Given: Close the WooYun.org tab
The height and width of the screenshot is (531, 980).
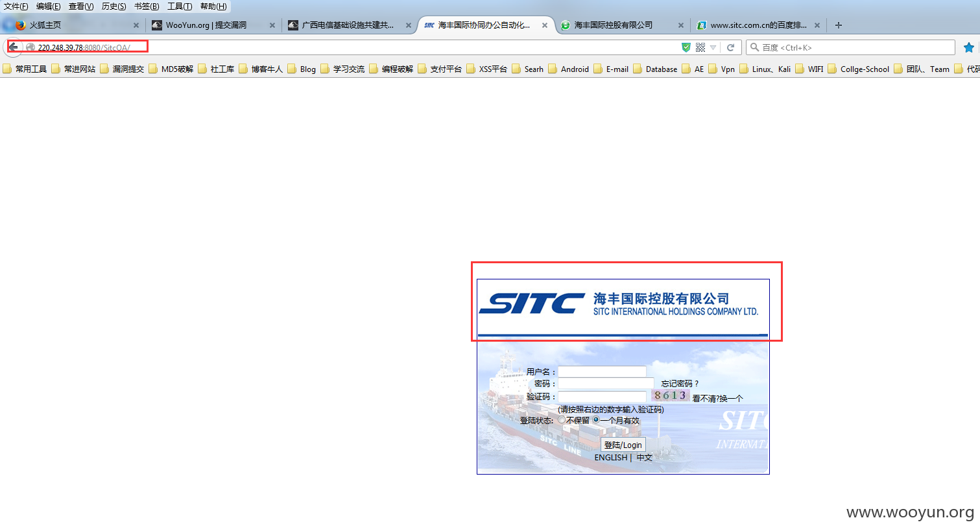Looking at the screenshot, I should pos(272,25).
